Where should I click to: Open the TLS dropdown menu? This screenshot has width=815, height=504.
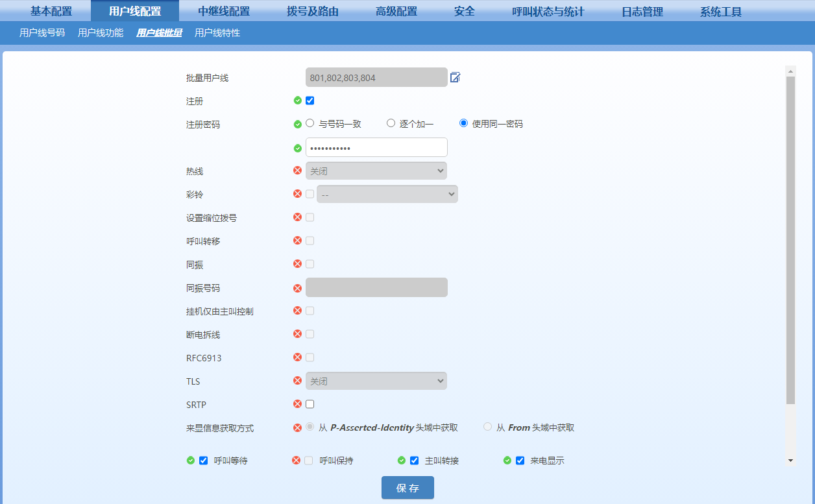(x=376, y=381)
